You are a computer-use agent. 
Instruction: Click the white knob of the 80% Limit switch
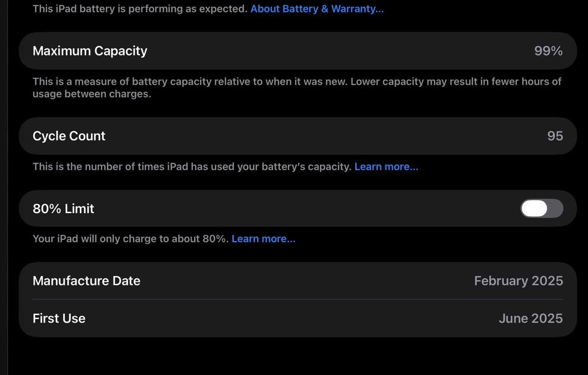click(x=534, y=208)
